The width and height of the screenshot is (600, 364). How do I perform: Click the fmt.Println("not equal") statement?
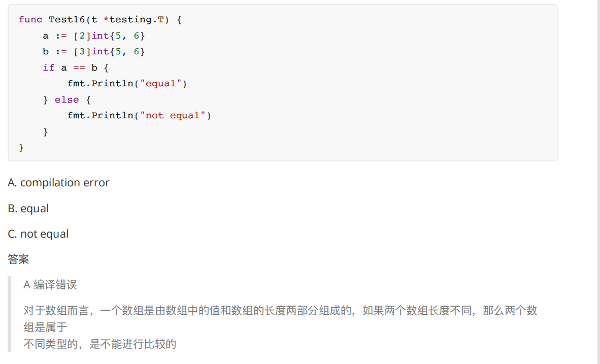pyautogui.click(x=139, y=115)
